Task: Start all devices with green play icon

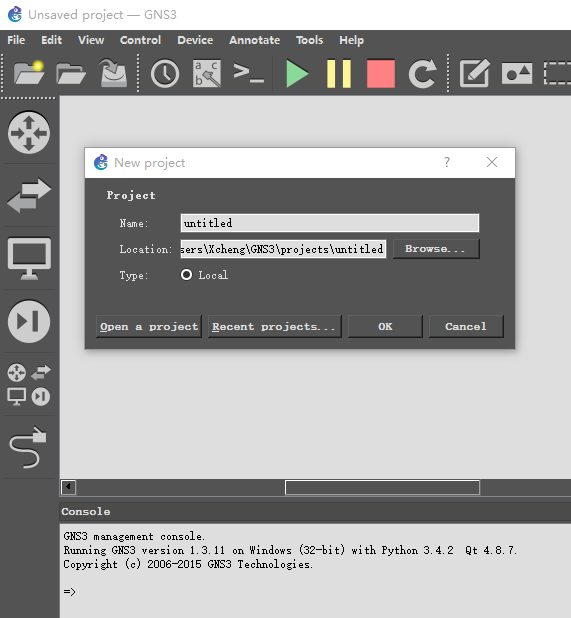Action: click(297, 73)
